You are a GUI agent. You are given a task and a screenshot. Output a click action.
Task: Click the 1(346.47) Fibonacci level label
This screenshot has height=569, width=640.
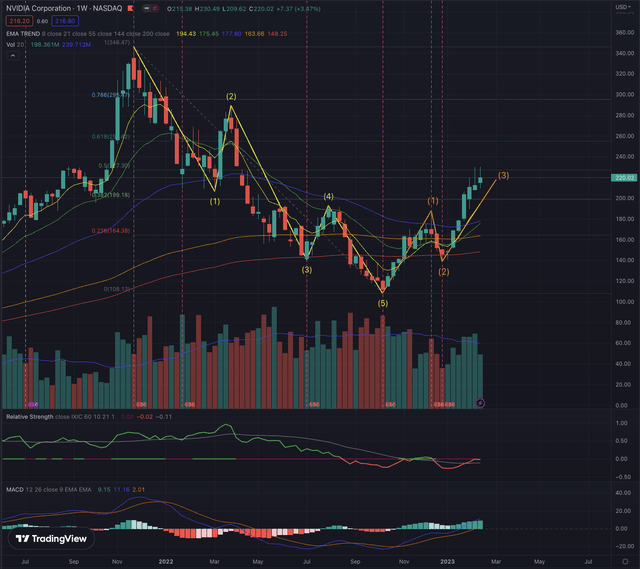pyautogui.click(x=117, y=42)
